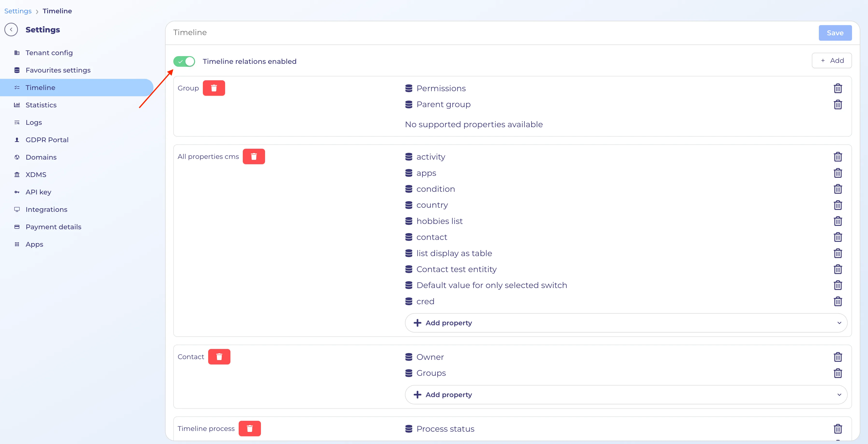Remove the apps property
This screenshot has width=868, height=444.
click(838, 173)
